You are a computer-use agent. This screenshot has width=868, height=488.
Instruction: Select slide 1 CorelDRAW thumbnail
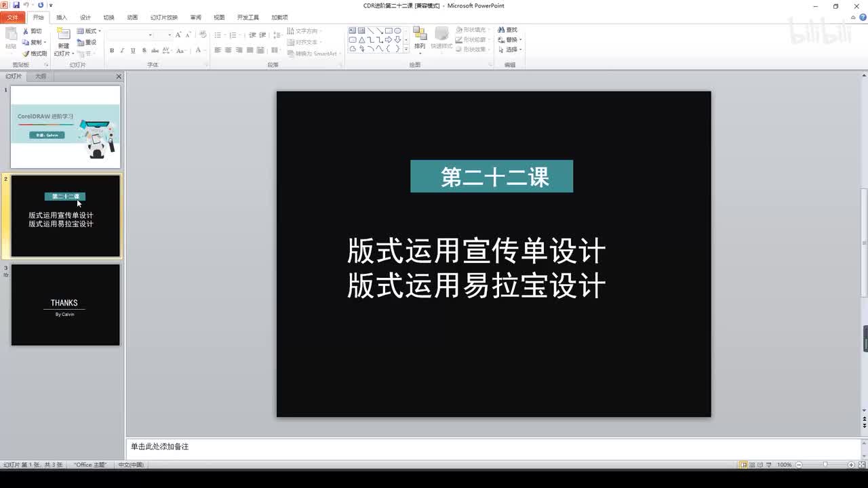coord(66,127)
